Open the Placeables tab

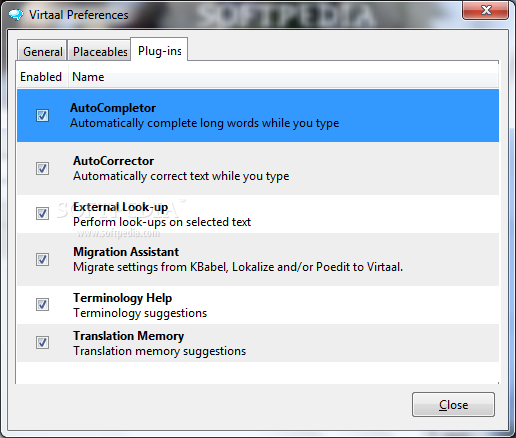(100, 51)
